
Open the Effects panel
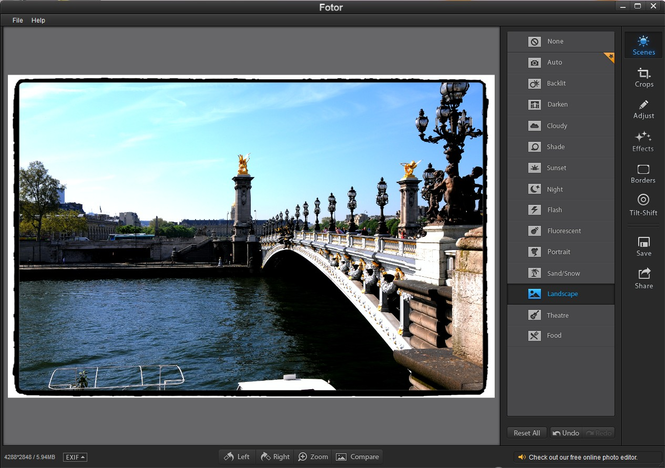tap(643, 142)
